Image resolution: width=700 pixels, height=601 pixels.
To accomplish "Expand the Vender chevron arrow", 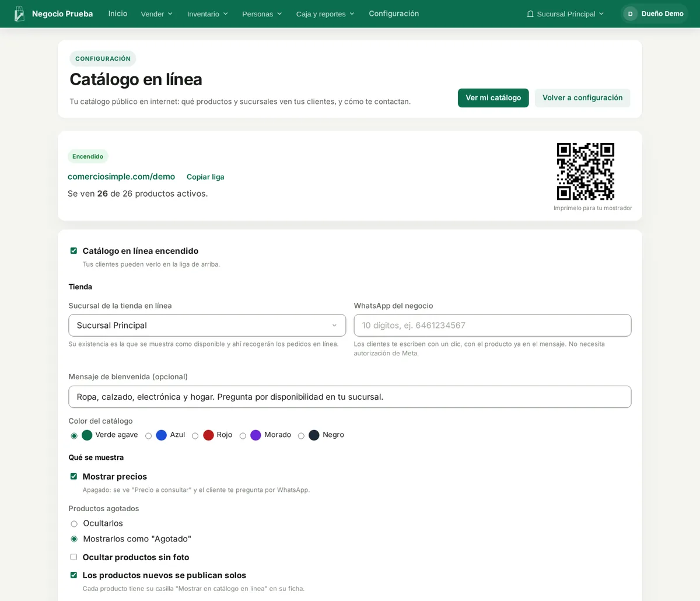I will pyautogui.click(x=170, y=14).
